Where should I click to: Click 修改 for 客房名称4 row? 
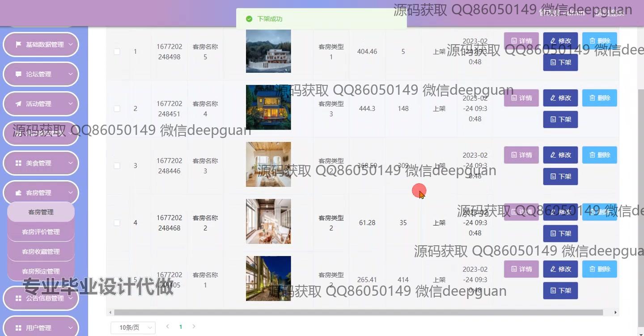560,98
